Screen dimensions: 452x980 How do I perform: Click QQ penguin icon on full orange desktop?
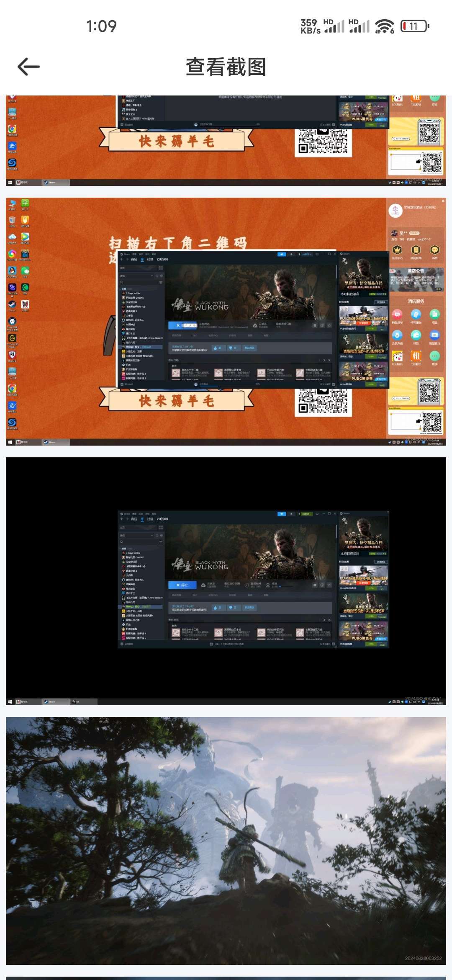click(12, 271)
